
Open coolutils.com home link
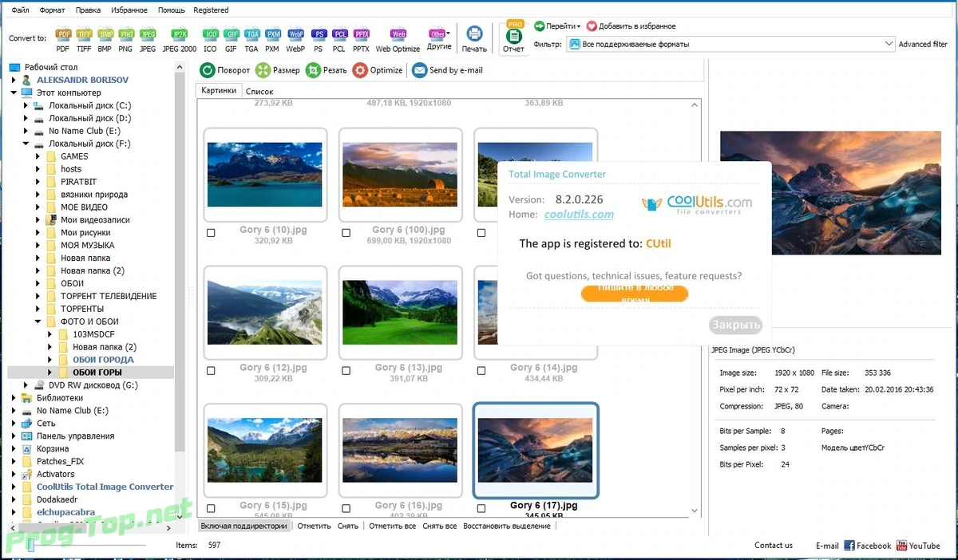[579, 215]
